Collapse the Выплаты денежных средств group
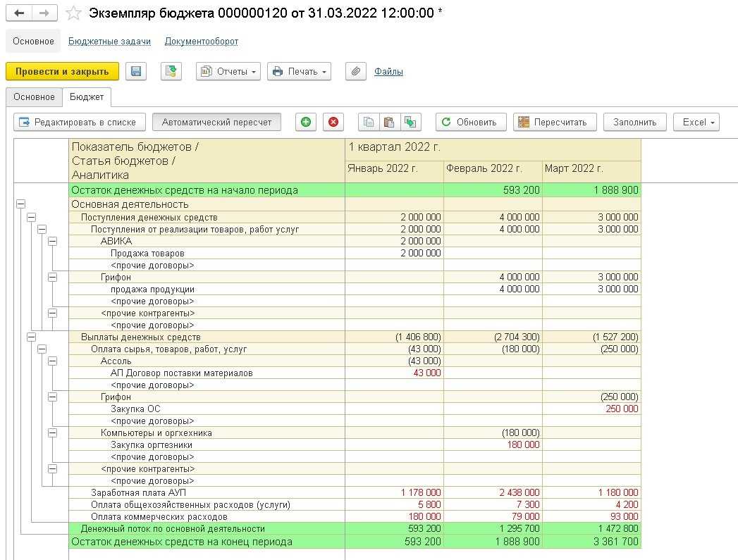Screen dimensions: 738x560 pos(31,337)
